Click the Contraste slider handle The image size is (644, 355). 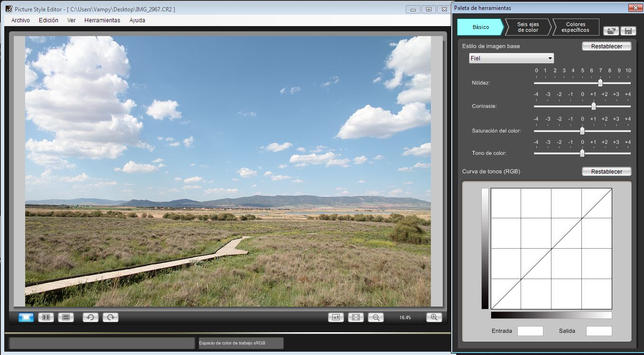coord(594,106)
